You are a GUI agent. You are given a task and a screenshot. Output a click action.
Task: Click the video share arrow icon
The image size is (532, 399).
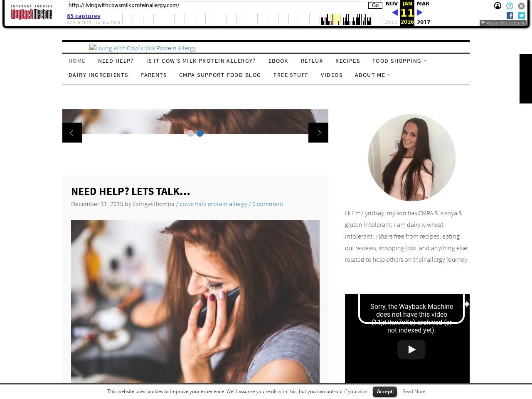coord(465,304)
